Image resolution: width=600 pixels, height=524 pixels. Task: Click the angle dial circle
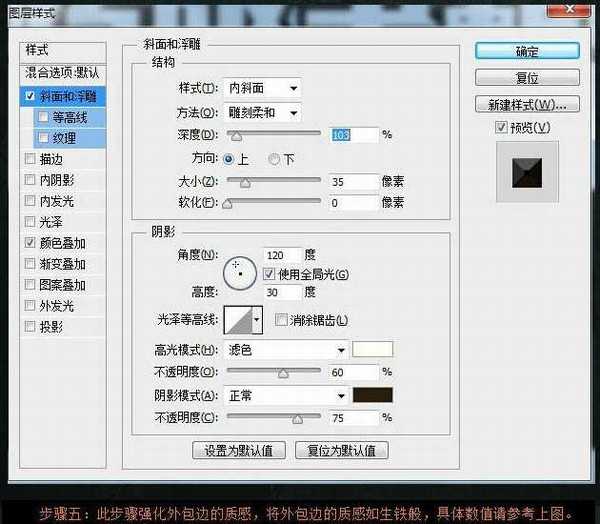pyautogui.click(x=239, y=269)
